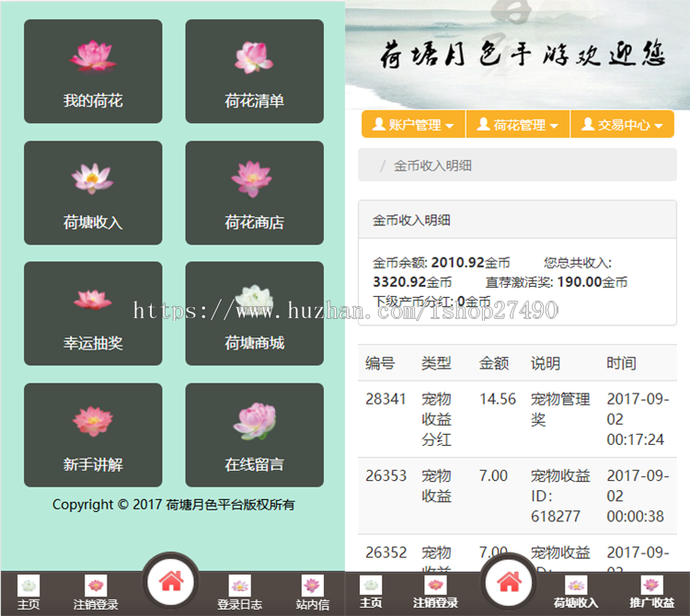The image size is (690, 616).
Task: Click the 宠物收益 ID: 618277 description
Action: [x=560, y=496]
